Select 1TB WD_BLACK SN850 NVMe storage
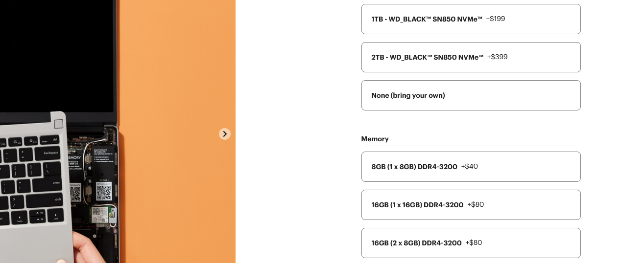644x263 pixels. [x=426, y=19]
